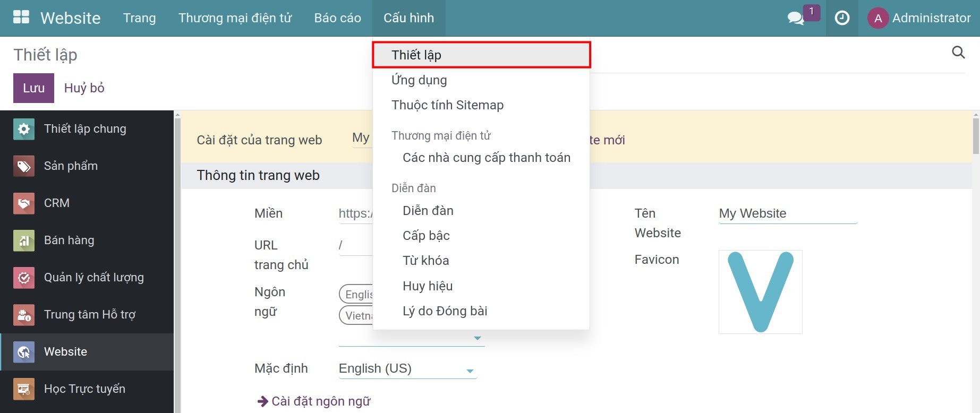This screenshot has width=980, height=413.
Task: Open Thiết lập chung settings section
Action: click(x=24, y=129)
